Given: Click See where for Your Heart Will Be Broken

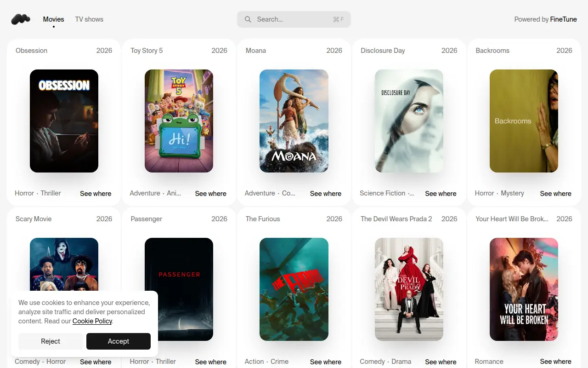Looking at the screenshot, I should click(x=556, y=362).
